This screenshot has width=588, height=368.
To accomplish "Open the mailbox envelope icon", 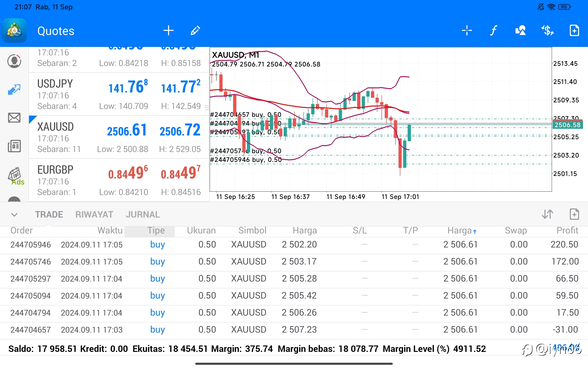I will point(14,118).
